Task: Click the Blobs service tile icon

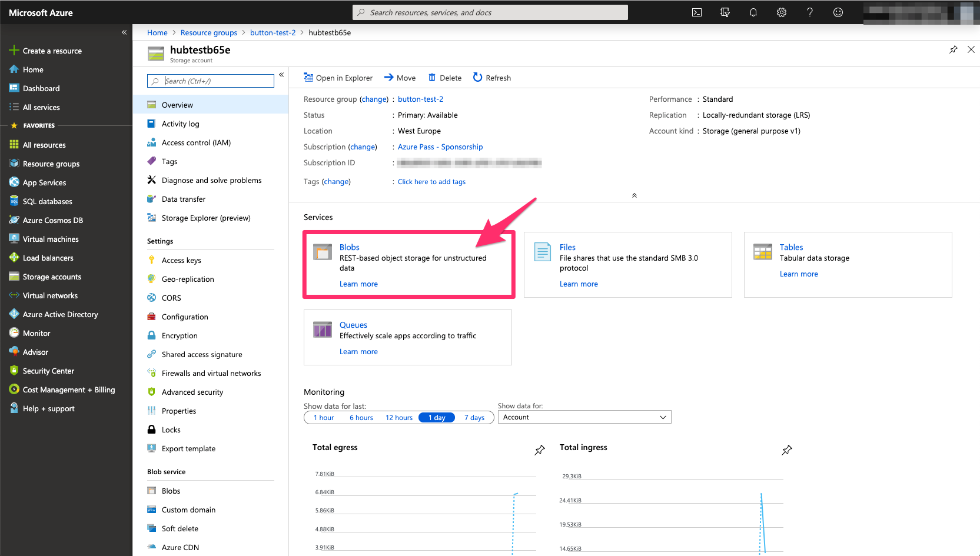Action: (323, 252)
